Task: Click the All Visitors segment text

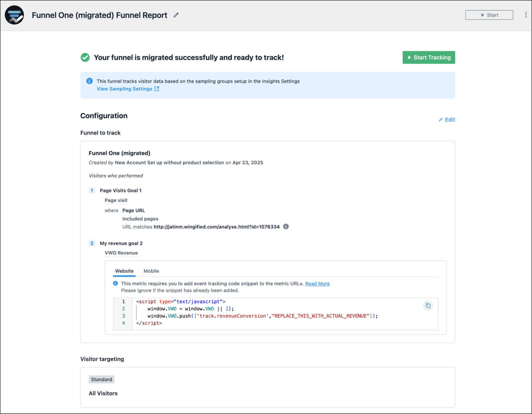Action: tap(103, 393)
